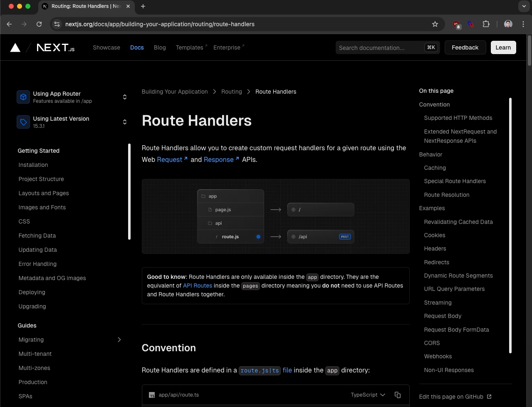Image resolution: width=532 pixels, height=407 pixels.
Task: Follow the Request link in the intro
Action: click(x=172, y=159)
